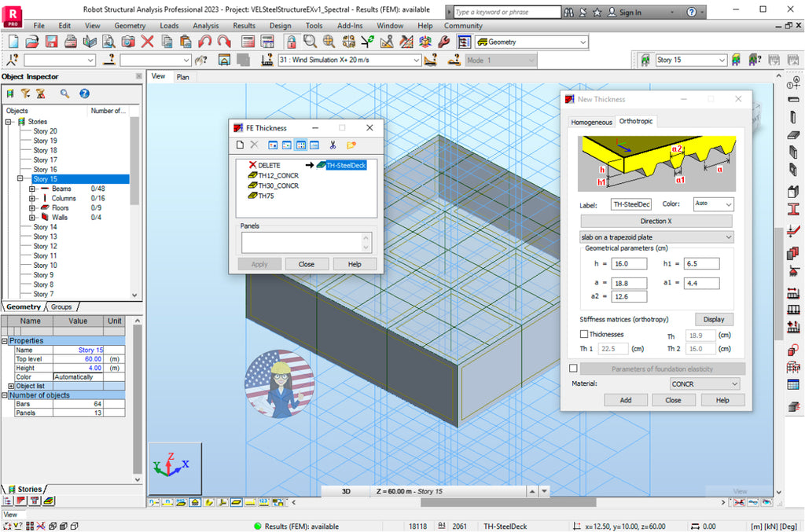Click the Display button for stiffness matrices

[x=714, y=319]
